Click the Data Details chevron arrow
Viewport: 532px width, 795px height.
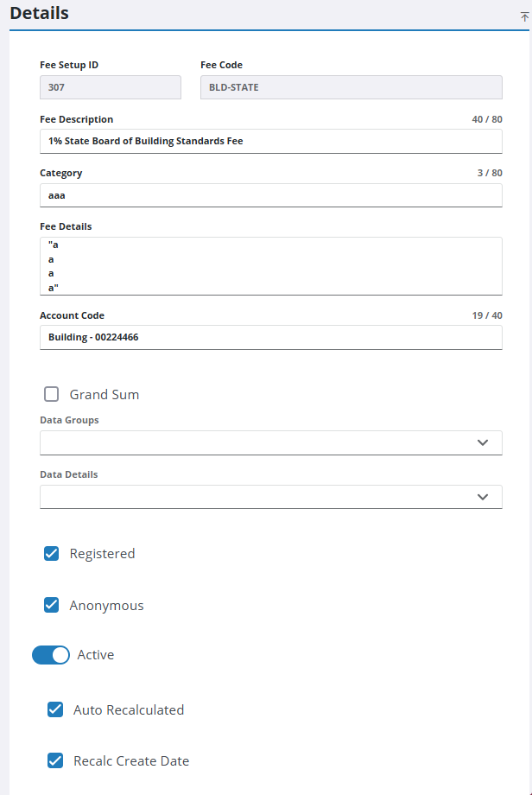(x=483, y=497)
